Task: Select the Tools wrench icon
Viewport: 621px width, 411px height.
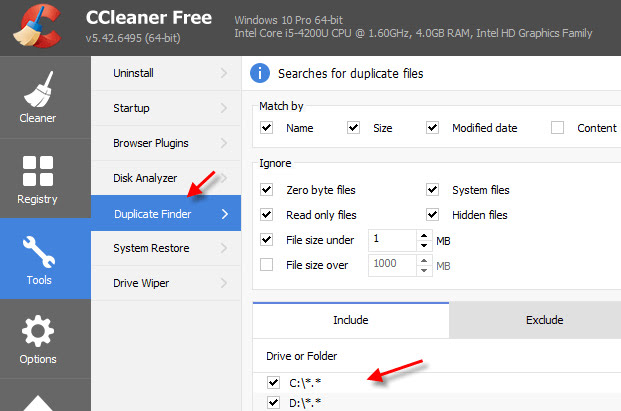Action: pyautogui.click(x=39, y=252)
